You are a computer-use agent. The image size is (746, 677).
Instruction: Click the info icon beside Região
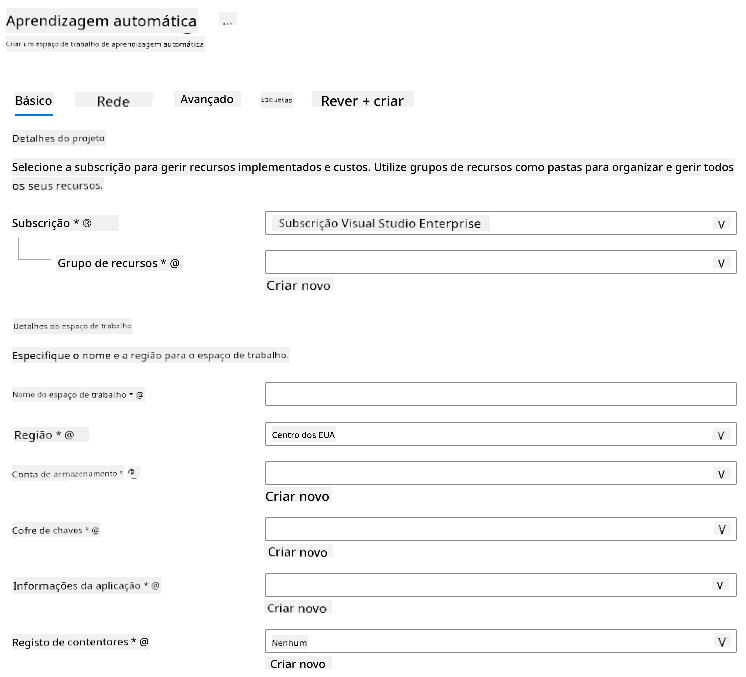(x=69, y=435)
